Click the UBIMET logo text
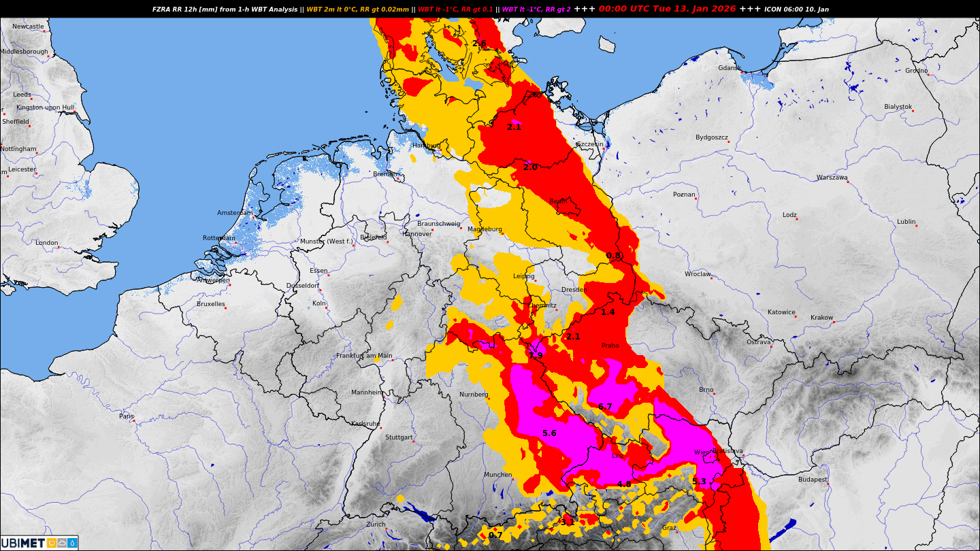 point(23,543)
